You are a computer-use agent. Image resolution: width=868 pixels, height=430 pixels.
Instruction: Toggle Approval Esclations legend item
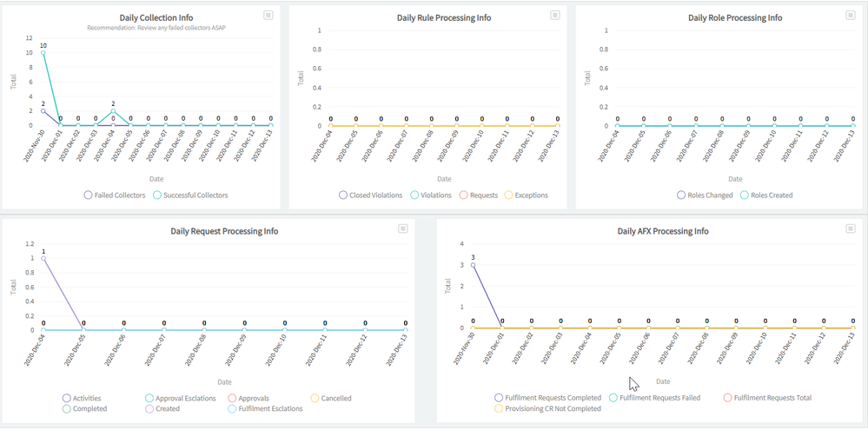coord(182,399)
